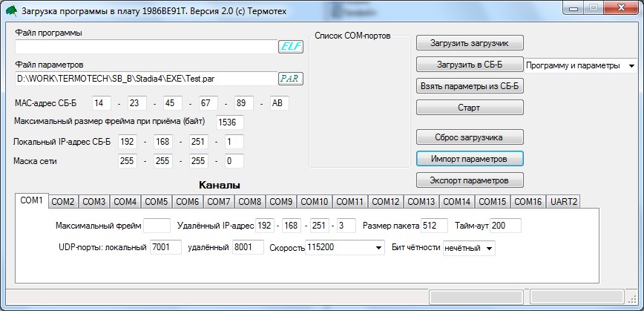Click the MAC address field containing AB

point(280,103)
